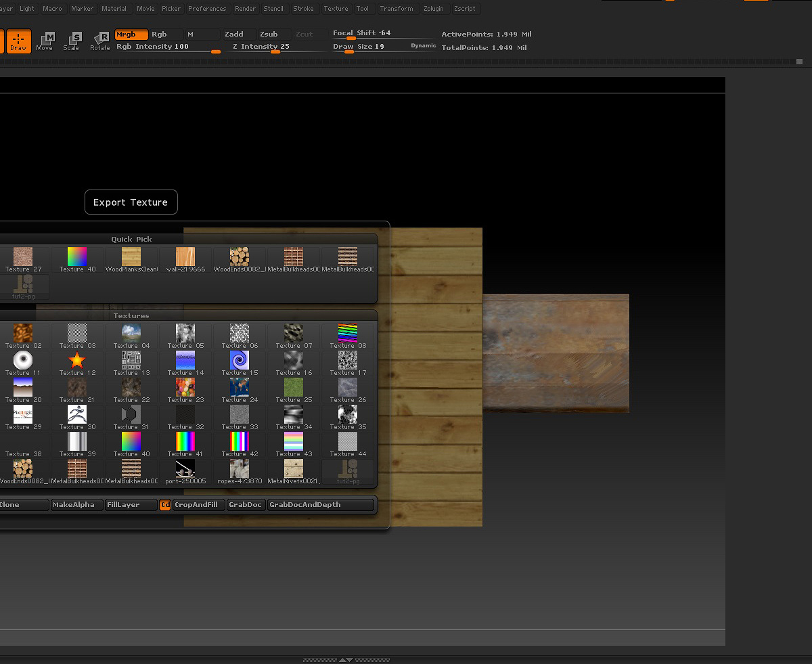Select Texture 41 rainbow spectrum
The height and width of the screenshot is (664, 812).
185,445
